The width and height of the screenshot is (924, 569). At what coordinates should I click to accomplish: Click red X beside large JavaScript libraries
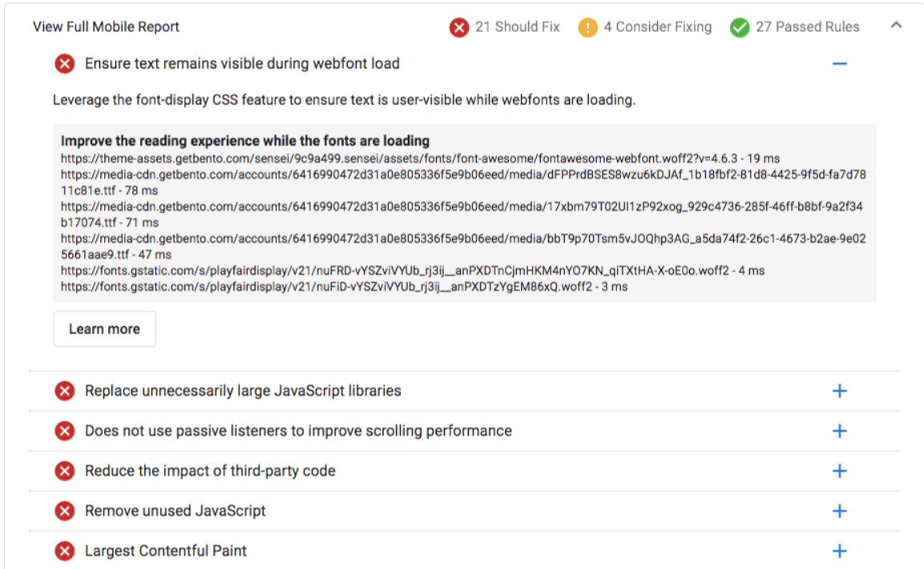coord(65,391)
